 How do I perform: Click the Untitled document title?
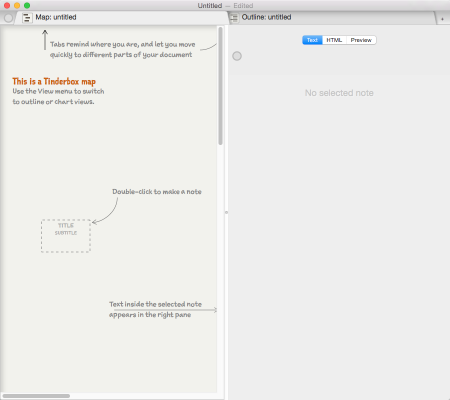pos(210,6)
